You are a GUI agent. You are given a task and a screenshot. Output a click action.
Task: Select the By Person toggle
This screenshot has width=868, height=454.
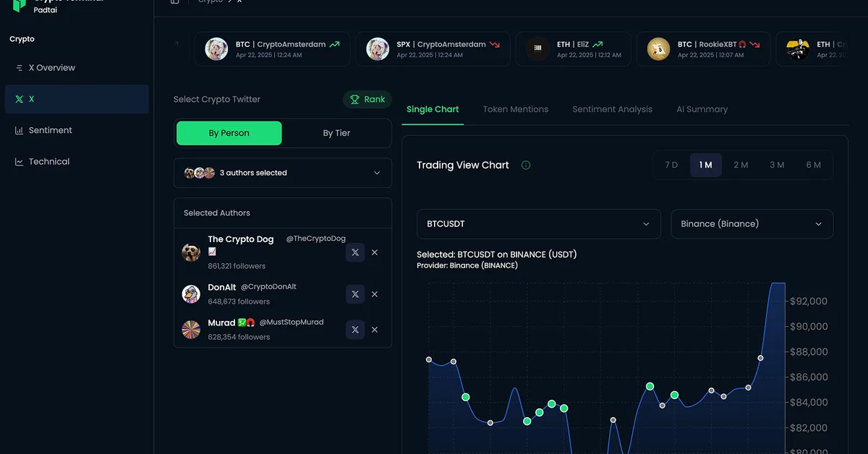pyautogui.click(x=229, y=133)
